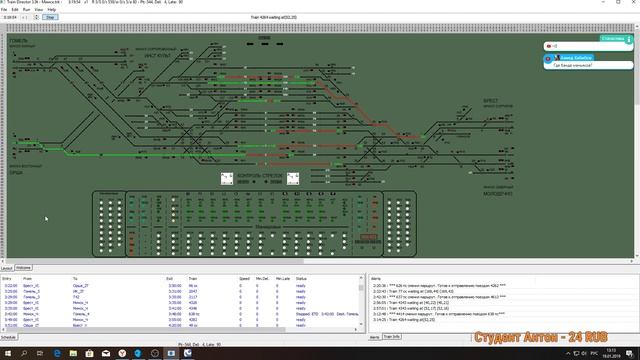This screenshot has width=640, height=360.
Task: Click the left switch control icon near КОНТРОЛЬ СТРЕЛОК
Action: [227, 179]
